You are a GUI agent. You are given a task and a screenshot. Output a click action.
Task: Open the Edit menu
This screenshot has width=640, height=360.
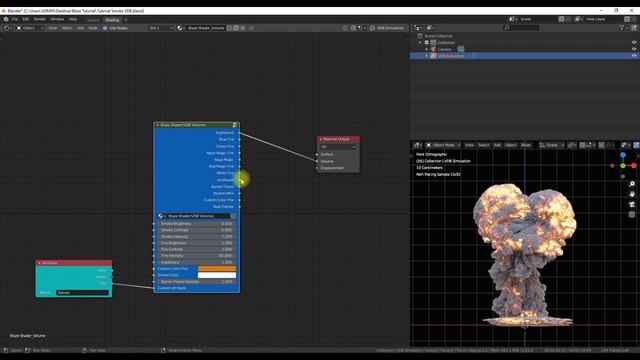tap(26, 19)
